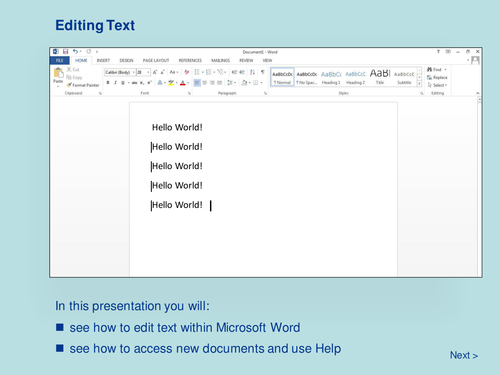
Task: Clear all formatting with eraser icon
Action: (187, 72)
